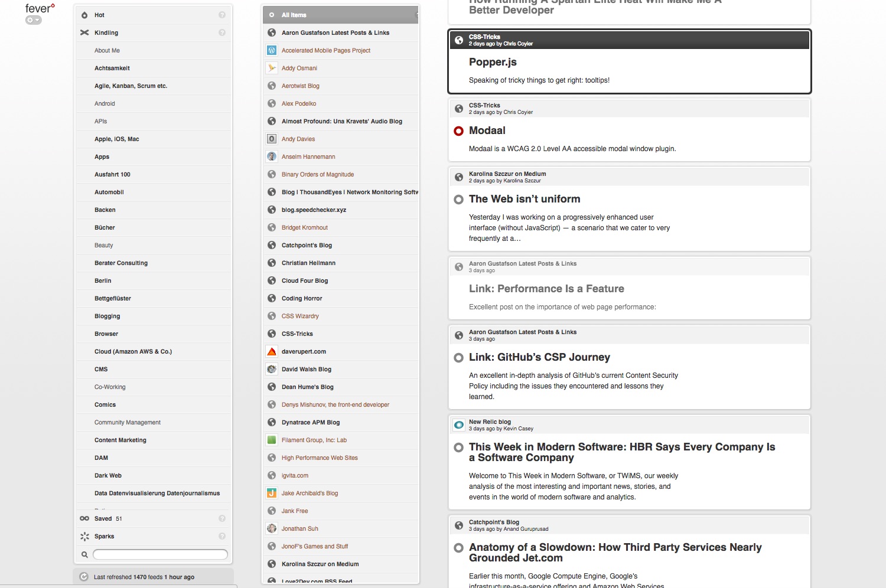Select the Data Datenvisualisierung Datenjournalismus group
Image resolution: width=886 pixels, height=588 pixels.
click(x=154, y=493)
